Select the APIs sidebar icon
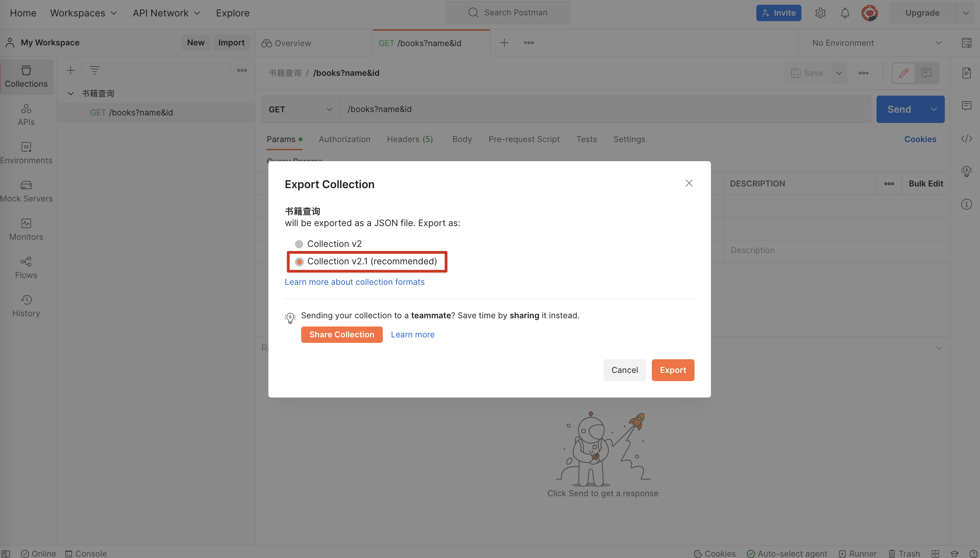 click(x=26, y=114)
